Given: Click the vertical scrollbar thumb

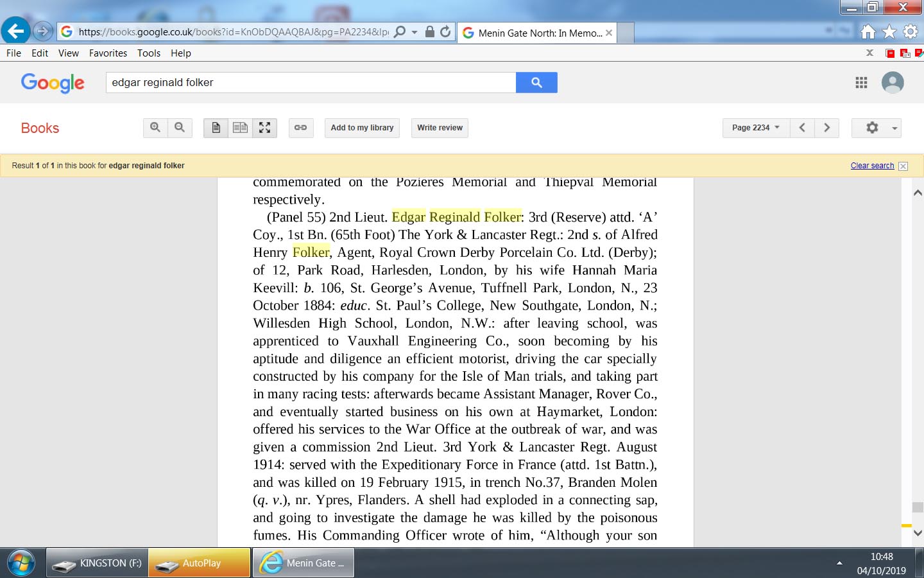Looking at the screenshot, I should [918, 507].
